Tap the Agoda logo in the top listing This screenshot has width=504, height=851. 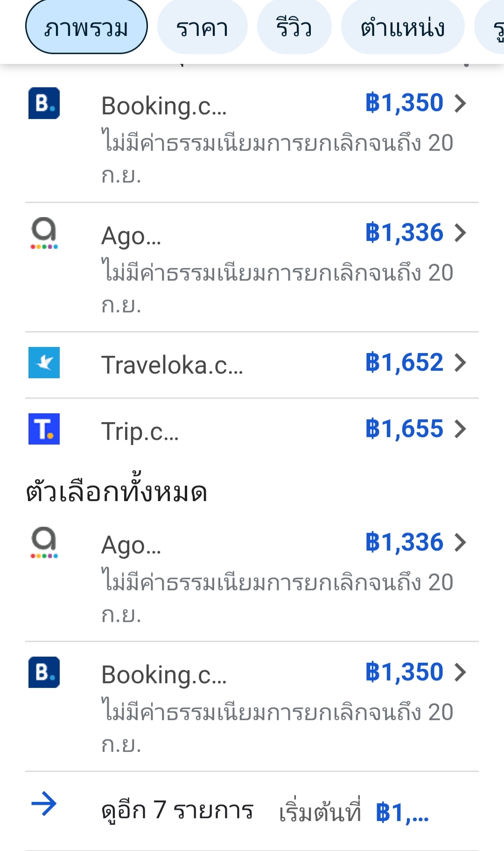pos(44,233)
